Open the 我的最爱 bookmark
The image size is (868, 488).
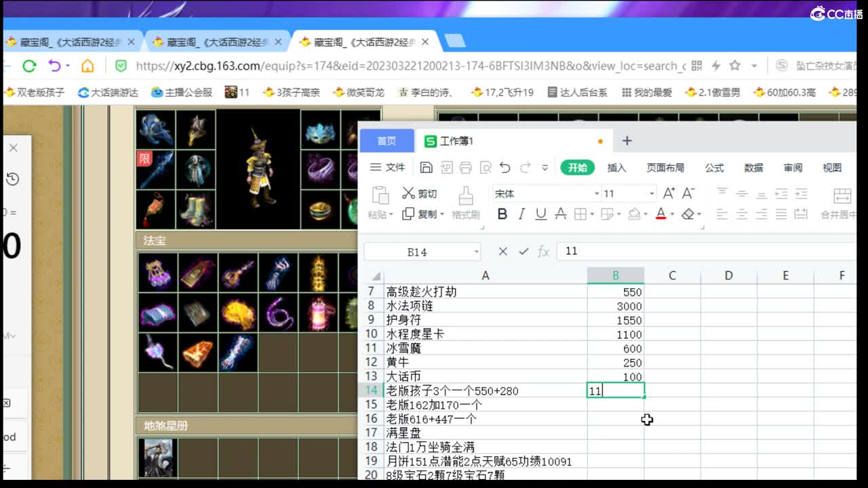[646, 92]
